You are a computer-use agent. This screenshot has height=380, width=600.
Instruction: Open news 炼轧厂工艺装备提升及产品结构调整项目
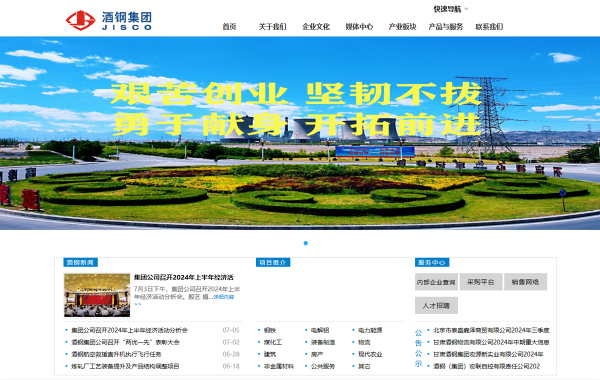tap(125, 366)
